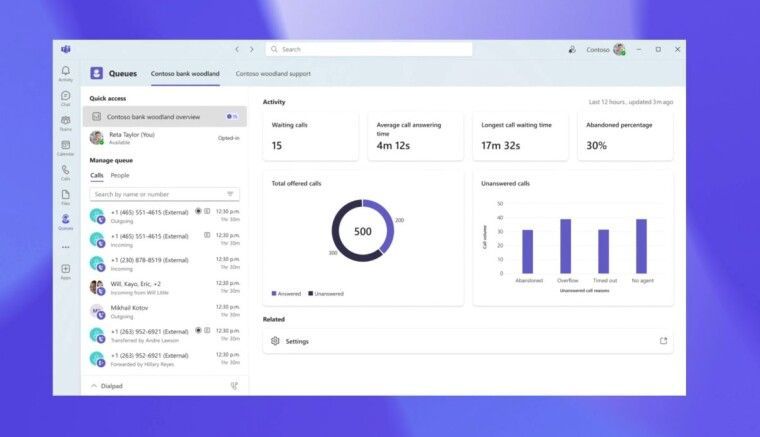Viewport: 760px width, 437px height.
Task: Switch to Contoso woodland support tab
Action: click(273, 74)
